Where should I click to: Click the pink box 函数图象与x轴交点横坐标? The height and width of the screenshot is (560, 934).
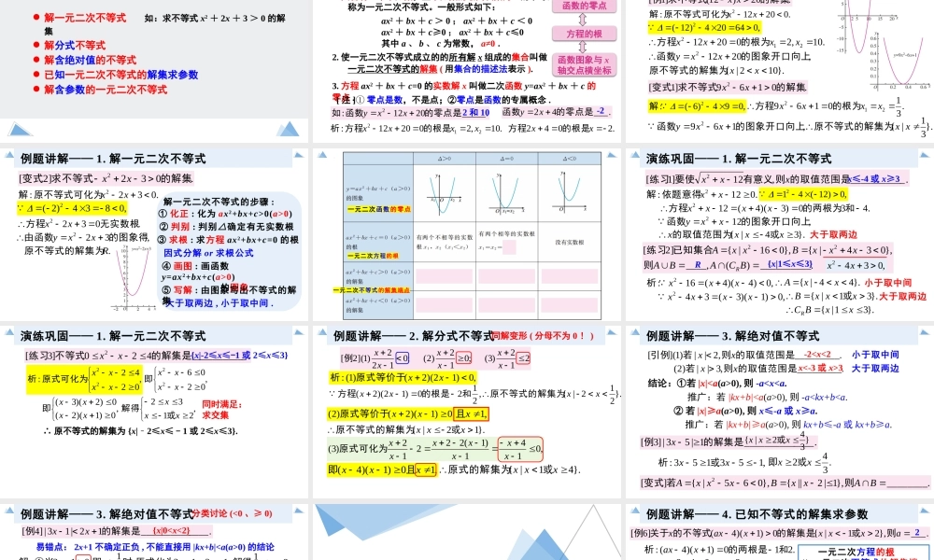(584, 65)
